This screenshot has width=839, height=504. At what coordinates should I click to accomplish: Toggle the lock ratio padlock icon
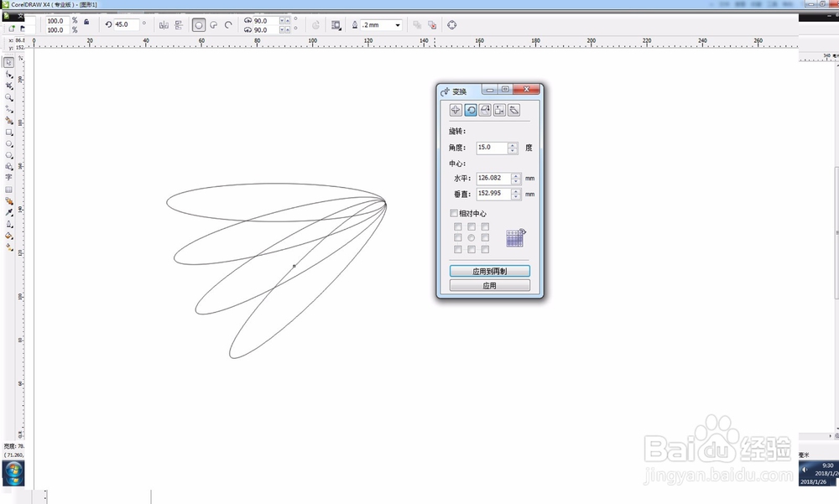click(86, 22)
